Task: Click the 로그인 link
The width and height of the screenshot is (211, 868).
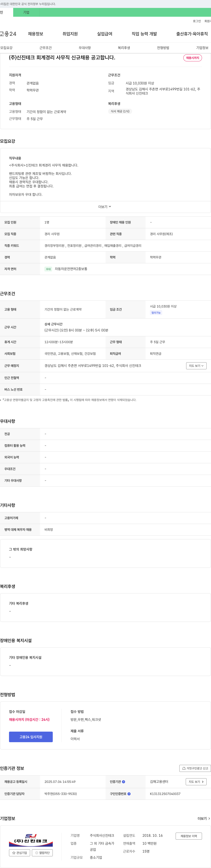Action: pyautogui.click(x=197, y=21)
